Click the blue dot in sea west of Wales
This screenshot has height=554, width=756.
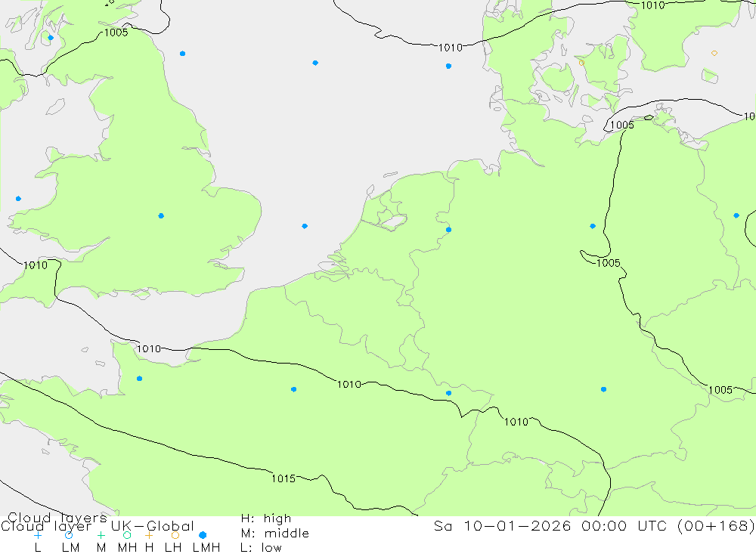tap(18, 199)
